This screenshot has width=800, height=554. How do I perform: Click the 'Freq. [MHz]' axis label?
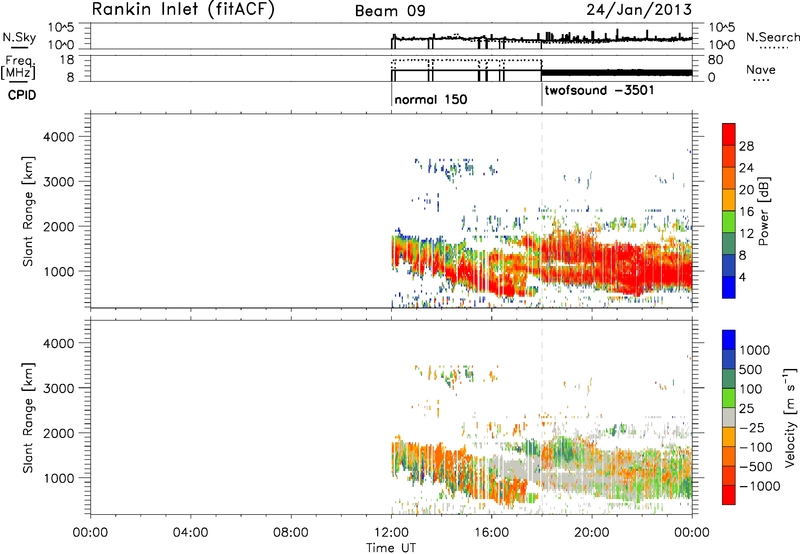tap(19, 68)
